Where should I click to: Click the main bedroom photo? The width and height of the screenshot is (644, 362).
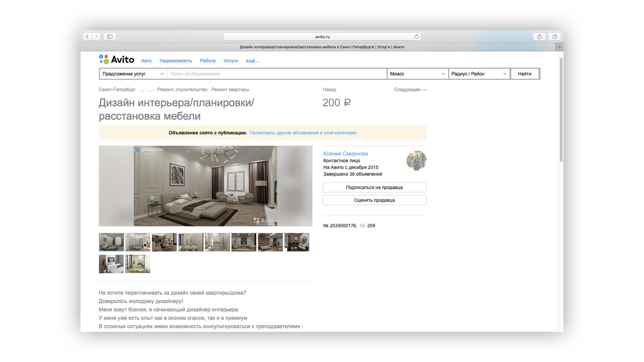(x=205, y=186)
